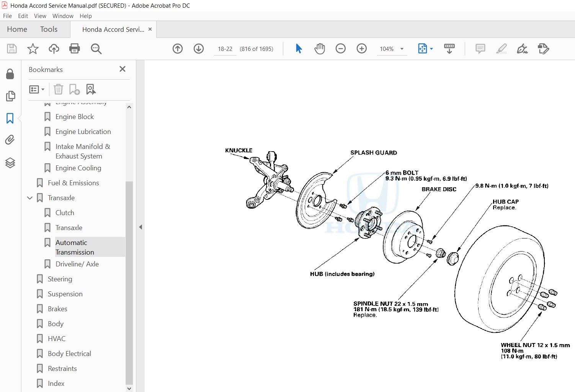Select the arrow Selection tool
575x392 pixels.
click(x=299, y=49)
